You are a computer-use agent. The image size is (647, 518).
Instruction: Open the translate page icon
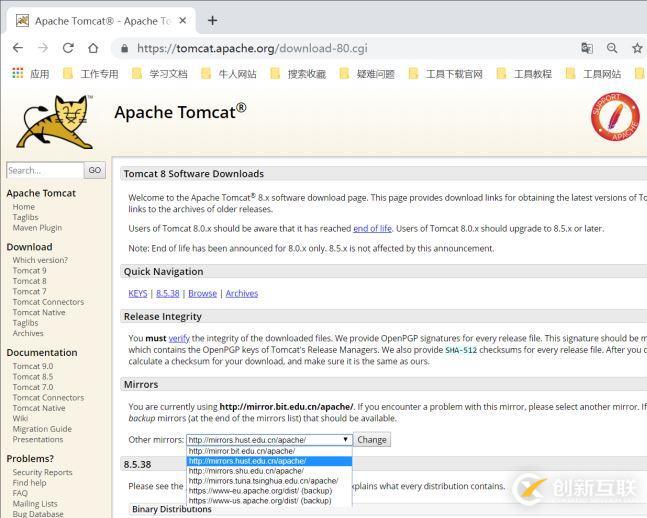[x=587, y=48]
